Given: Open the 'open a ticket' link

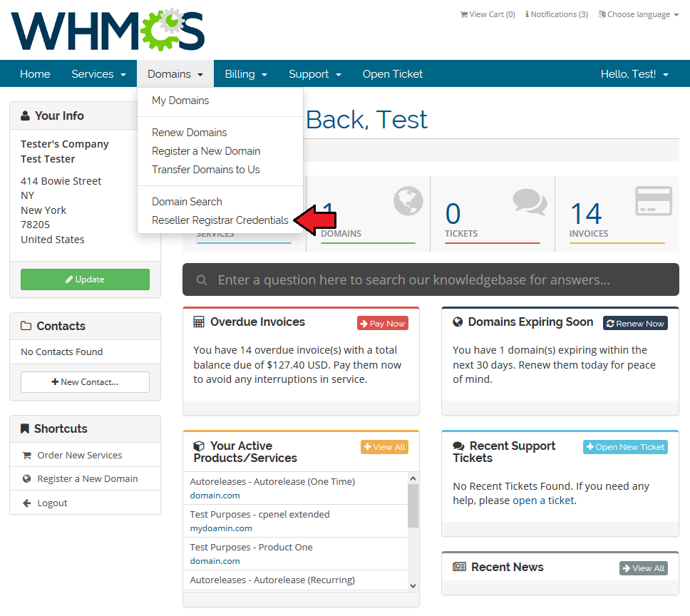Looking at the screenshot, I should tap(543, 500).
